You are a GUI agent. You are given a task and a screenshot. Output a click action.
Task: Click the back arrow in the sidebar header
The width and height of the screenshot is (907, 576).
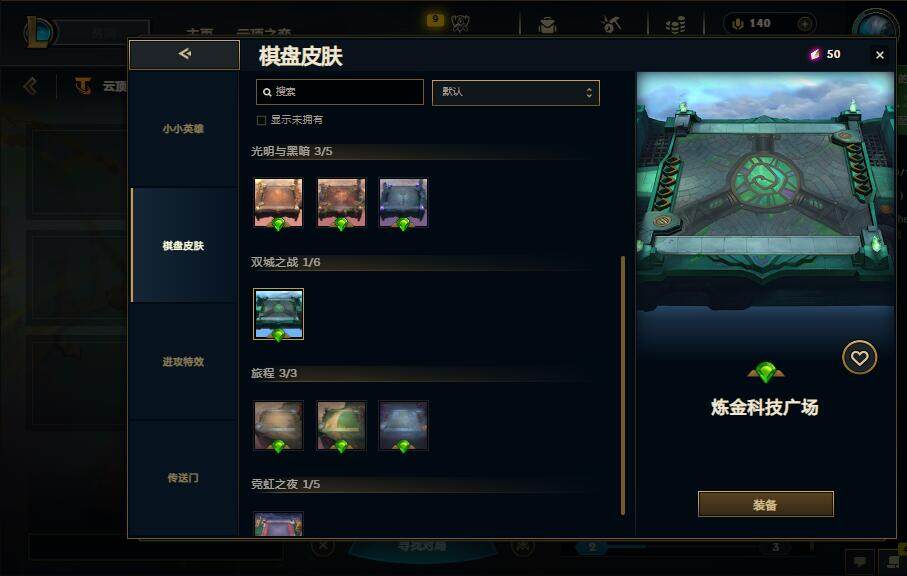tap(185, 54)
